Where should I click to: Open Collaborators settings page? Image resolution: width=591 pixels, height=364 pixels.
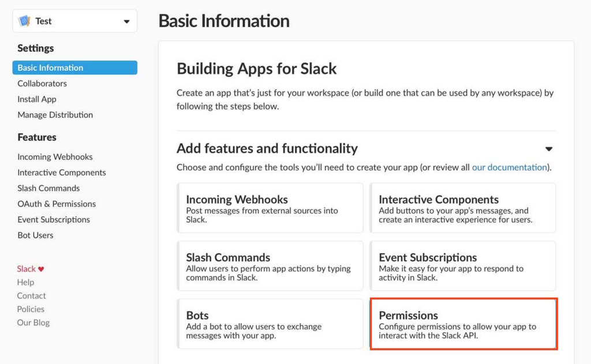tap(42, 83)
